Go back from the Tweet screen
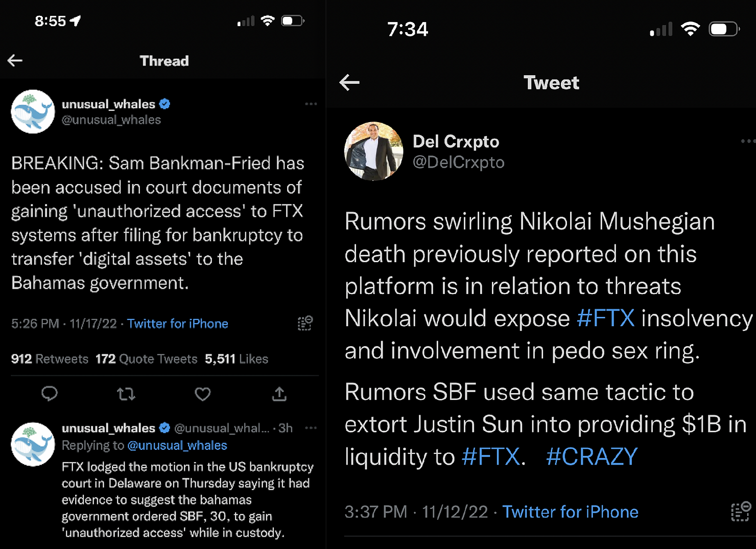Screen dimensions: 756x549 coord(349,82)
